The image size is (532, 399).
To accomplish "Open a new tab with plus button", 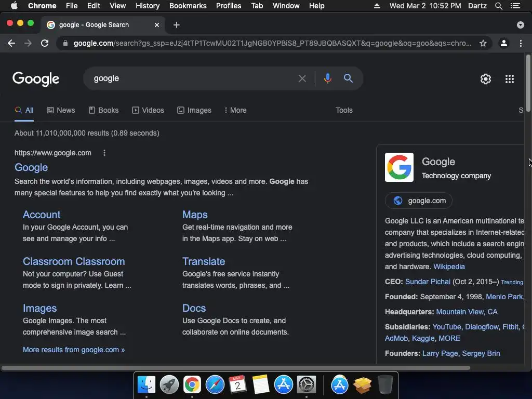I will [x=177, y=25].
